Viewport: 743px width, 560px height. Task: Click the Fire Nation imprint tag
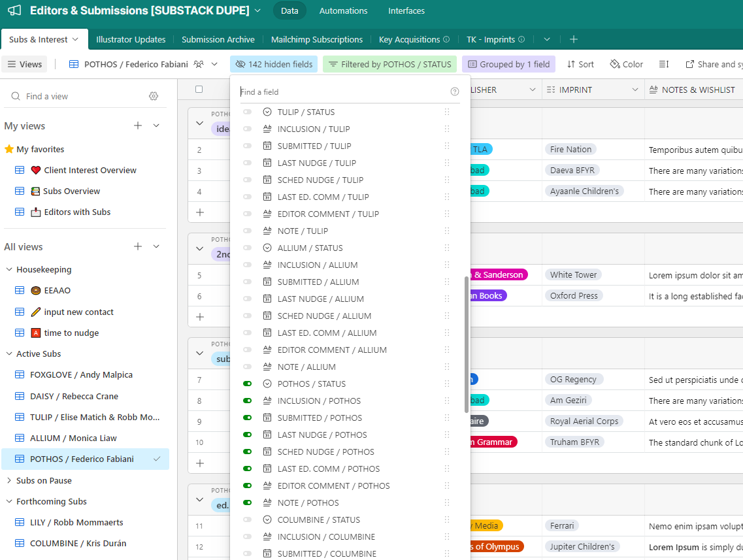(x=570, y=149)
